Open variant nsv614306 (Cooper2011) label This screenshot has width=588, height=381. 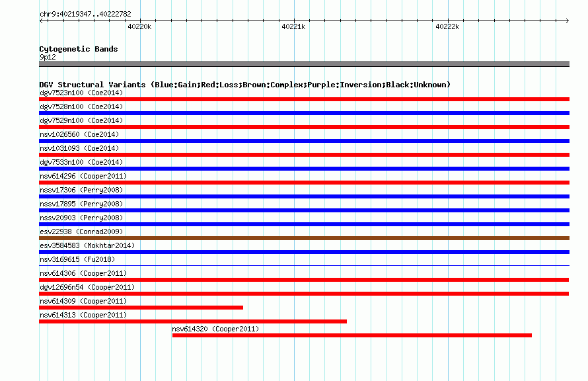pos(83,273)
